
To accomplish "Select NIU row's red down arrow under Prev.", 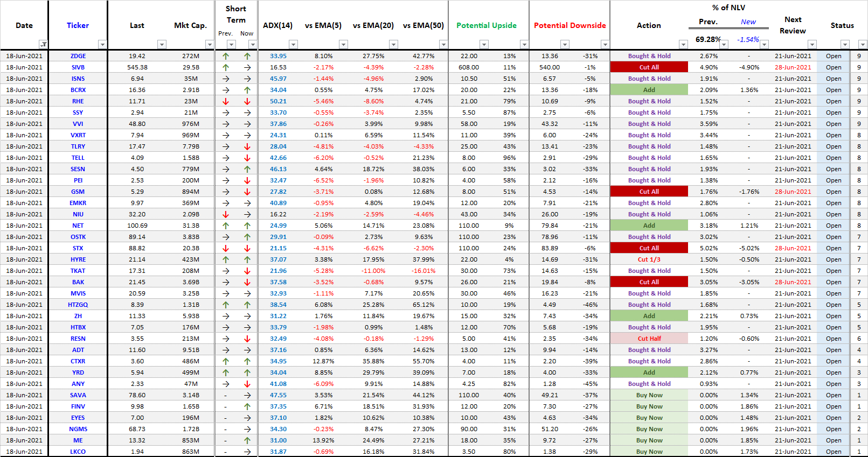I will (x=226, y=214).
